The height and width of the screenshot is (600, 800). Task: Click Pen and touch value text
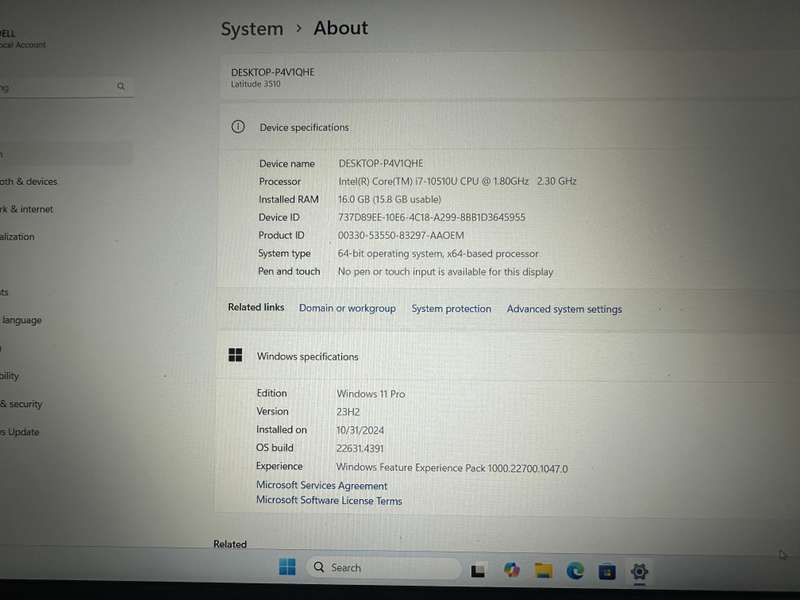pos(445,272)
